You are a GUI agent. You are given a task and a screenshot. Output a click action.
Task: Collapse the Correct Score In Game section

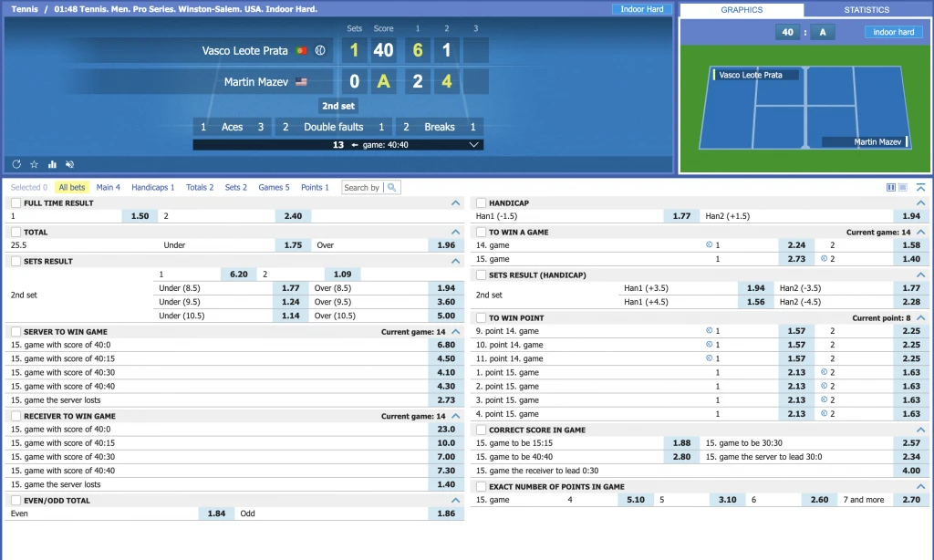tap(920, 430)
